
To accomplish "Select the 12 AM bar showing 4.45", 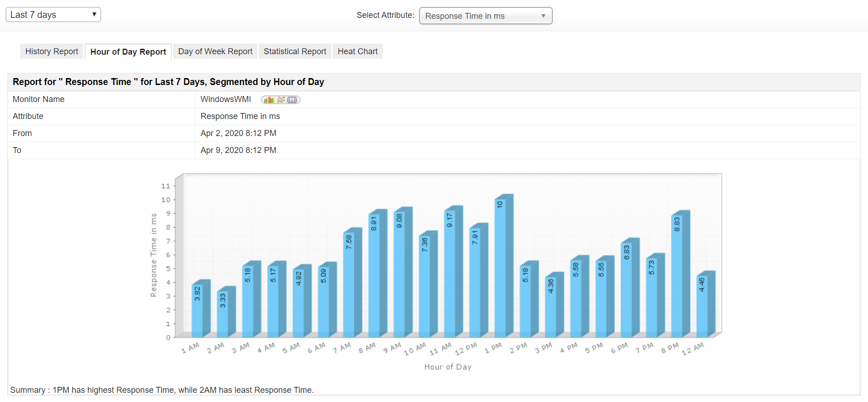I will tap(702, 306).
